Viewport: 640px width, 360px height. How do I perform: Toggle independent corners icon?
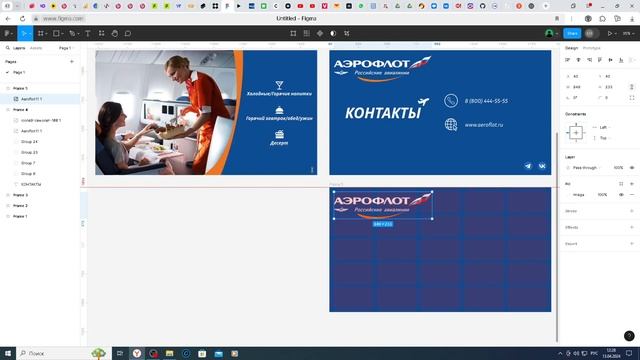[x=632, y=98]
